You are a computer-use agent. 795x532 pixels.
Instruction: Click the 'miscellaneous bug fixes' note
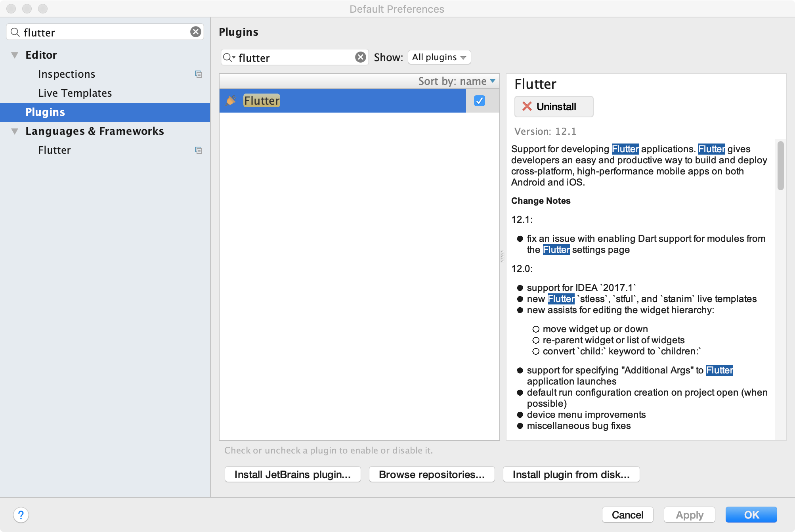point(579,426)
